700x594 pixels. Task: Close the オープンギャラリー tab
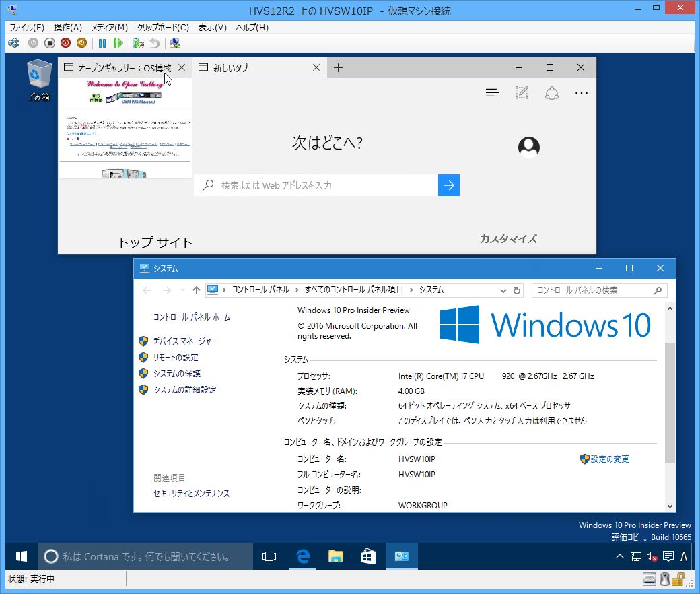point(182,67)
